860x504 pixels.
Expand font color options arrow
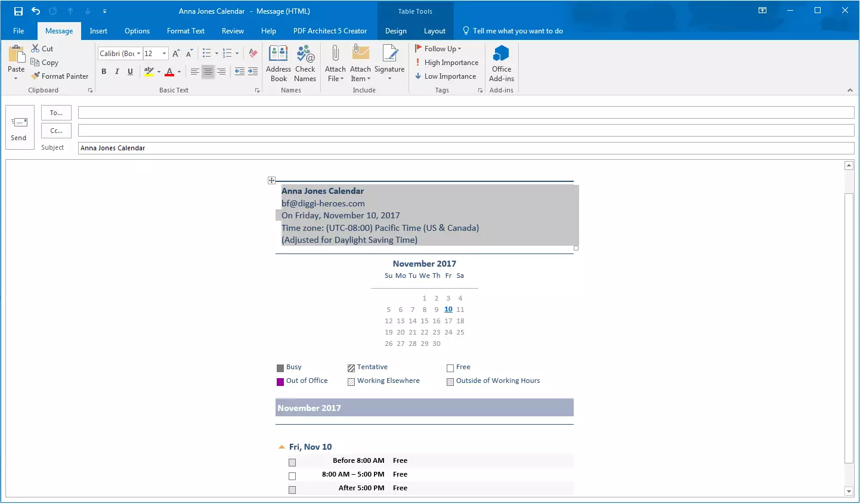(179, 72)
